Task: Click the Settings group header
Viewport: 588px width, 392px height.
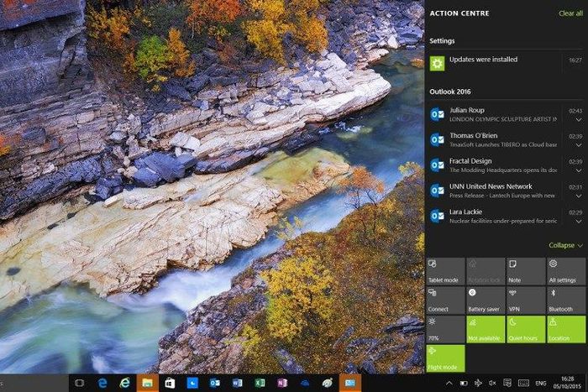Action: point(442,41)
